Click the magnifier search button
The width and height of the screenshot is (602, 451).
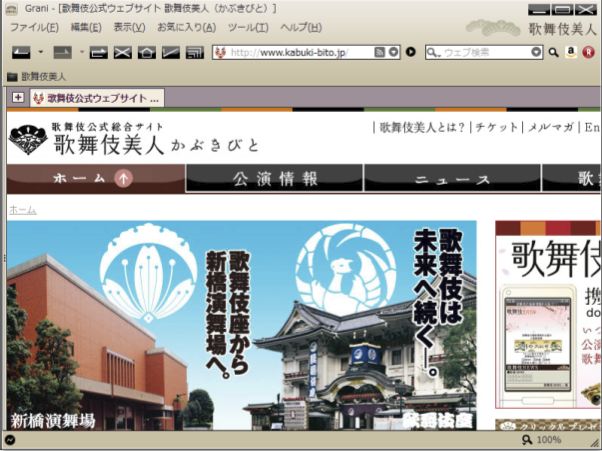[x=553, y=53]
